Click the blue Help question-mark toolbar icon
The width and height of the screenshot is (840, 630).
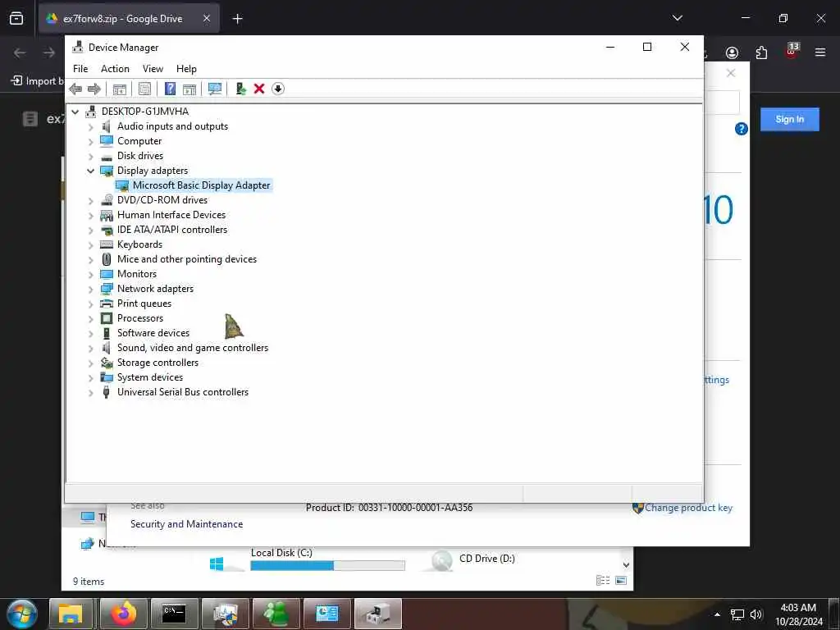[170, 89]
